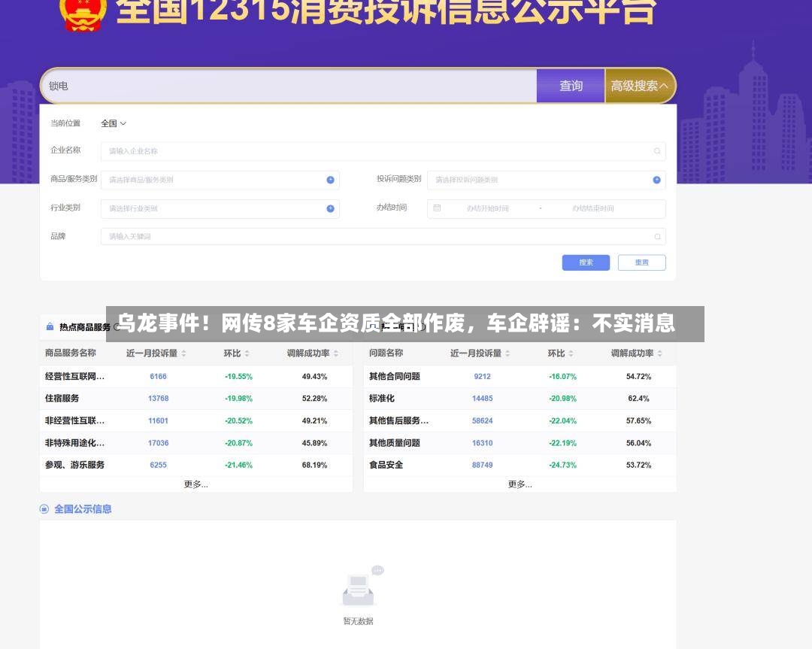Click the plus icon in 投诉问题类别 field
The width and height of the screenshot is (812, 649).
click(x=656, y=180)
